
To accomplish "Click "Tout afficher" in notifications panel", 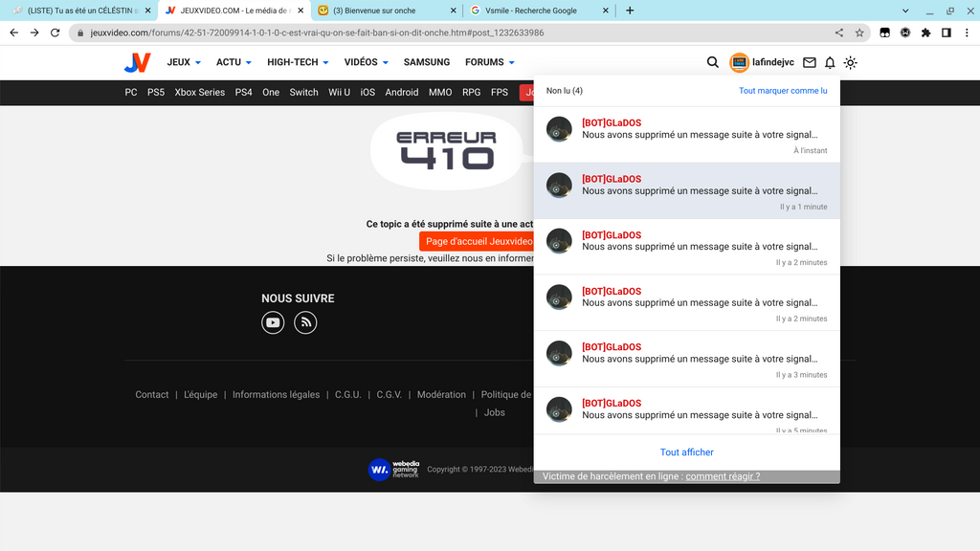I will [686, 452].
